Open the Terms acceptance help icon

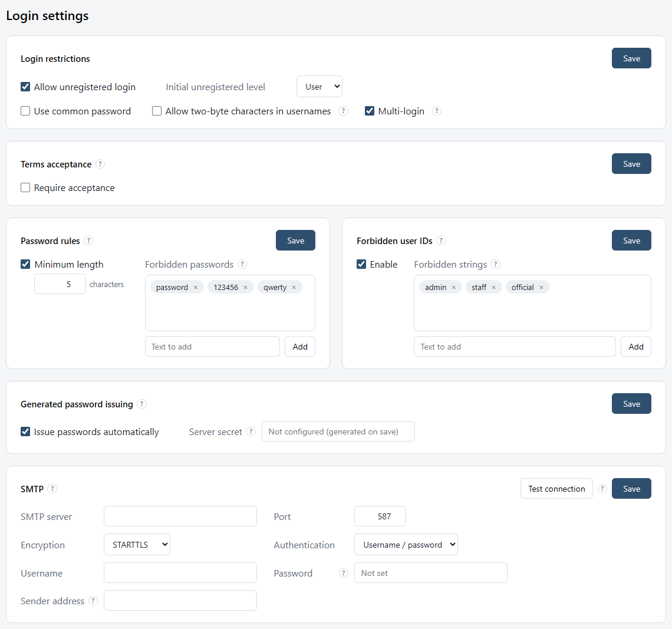(100, 164)
